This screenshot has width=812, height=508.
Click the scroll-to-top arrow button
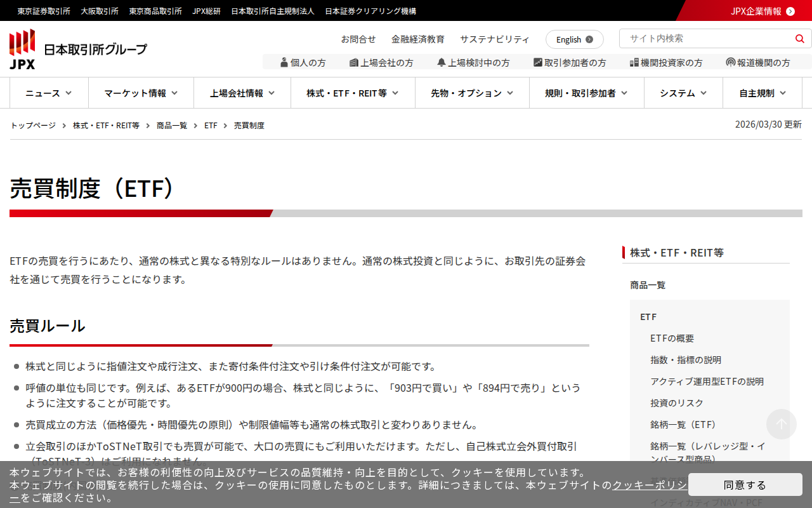781,424
